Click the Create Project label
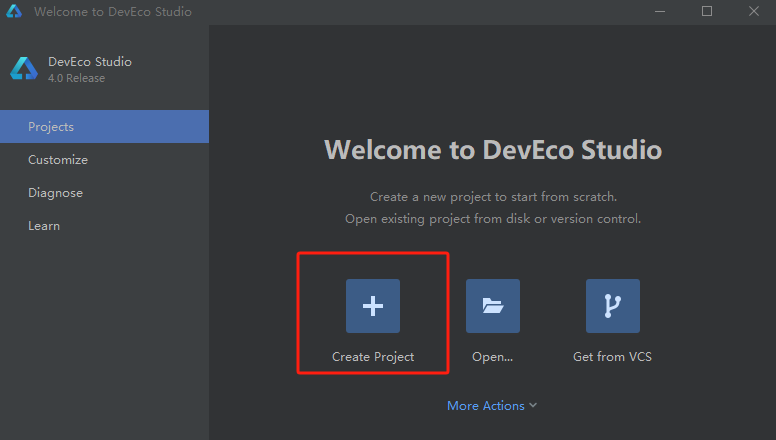The width and height of the screenshot is (776, 440). click(x=373, y=357)
